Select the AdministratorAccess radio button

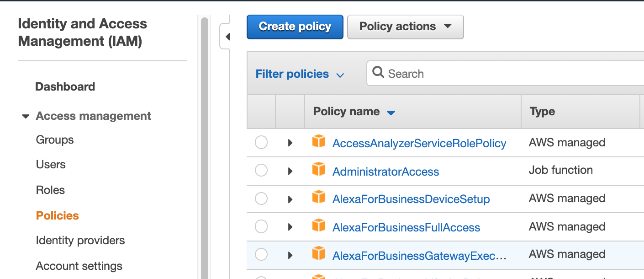tap(261, 171)
